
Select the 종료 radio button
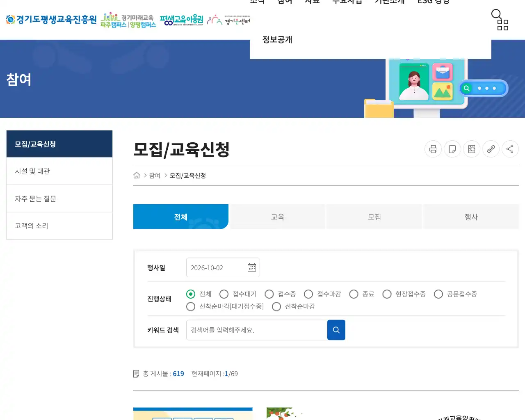pyautogui.click(x=354, y=294)
